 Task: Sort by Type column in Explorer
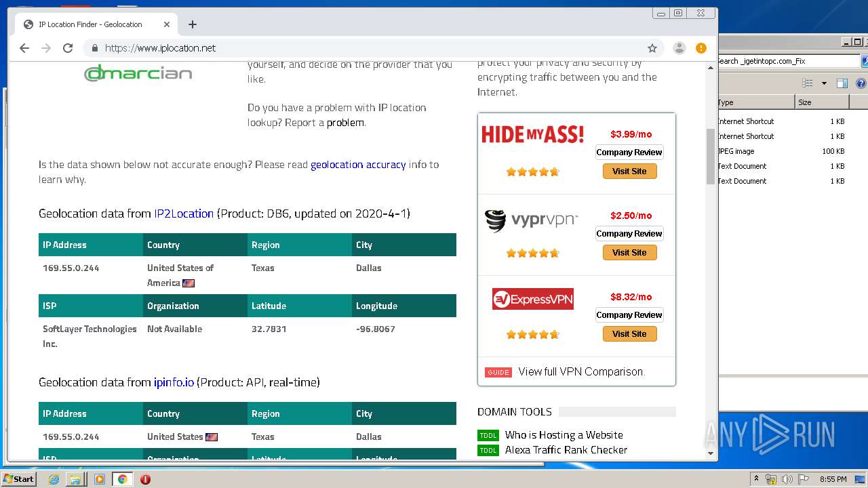click(x=756, y=102)
